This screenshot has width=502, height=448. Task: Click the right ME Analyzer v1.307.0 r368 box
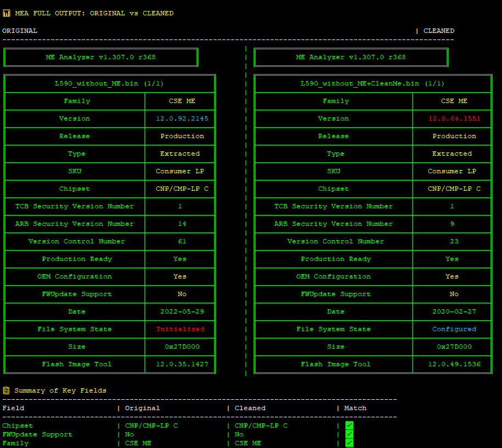point(351,57)
